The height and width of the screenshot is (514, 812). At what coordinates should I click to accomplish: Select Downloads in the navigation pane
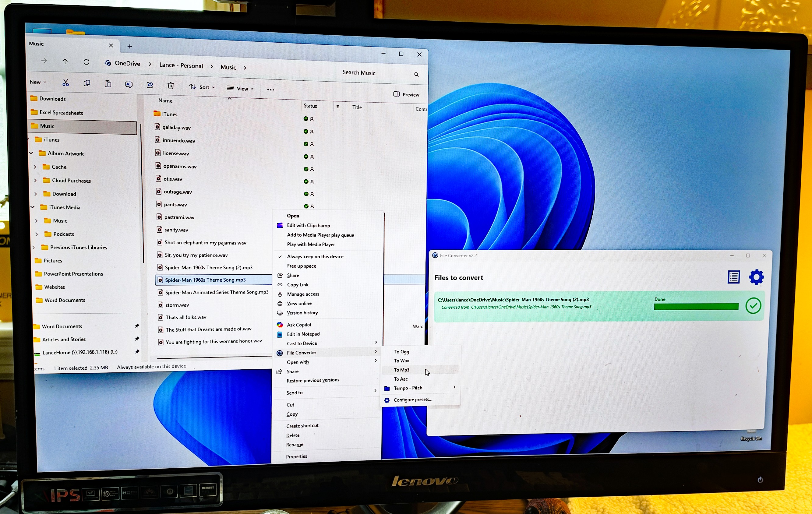click(x=52, y=99)
